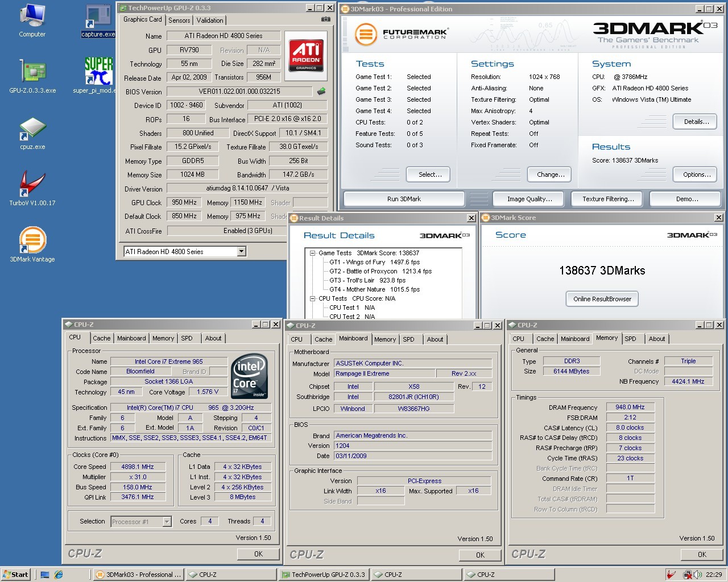
Task: Open GPU-Z Validation tab
Action: [210, 20]
